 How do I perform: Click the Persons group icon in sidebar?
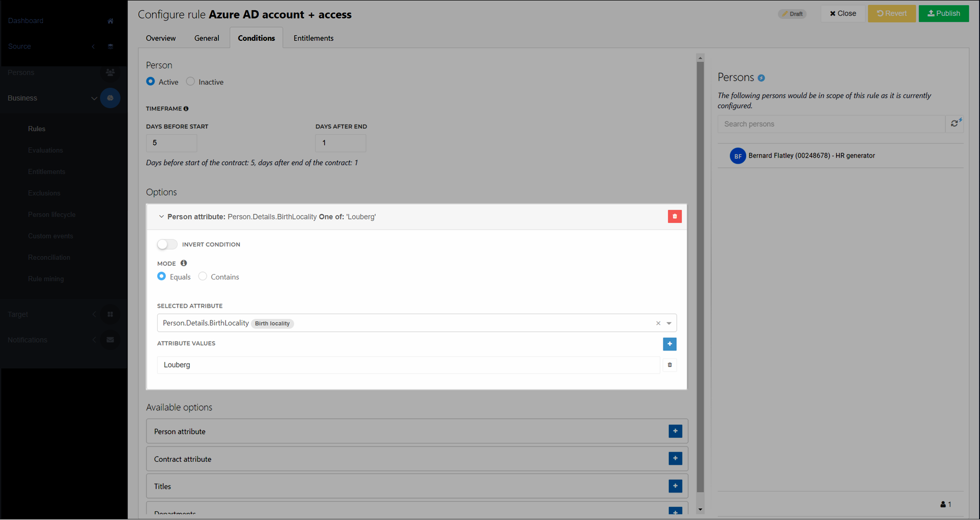pos(110,72)
